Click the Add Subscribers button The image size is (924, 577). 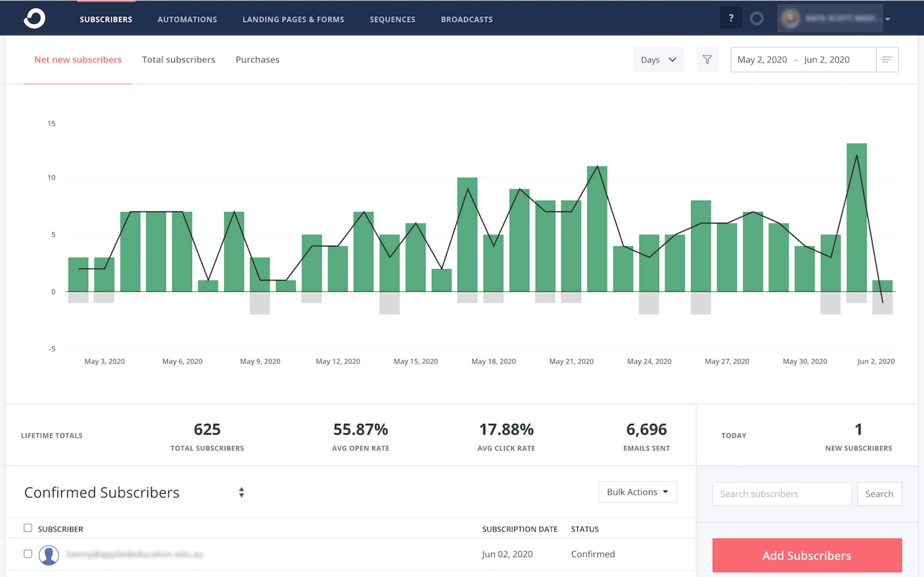coord(807,555)
